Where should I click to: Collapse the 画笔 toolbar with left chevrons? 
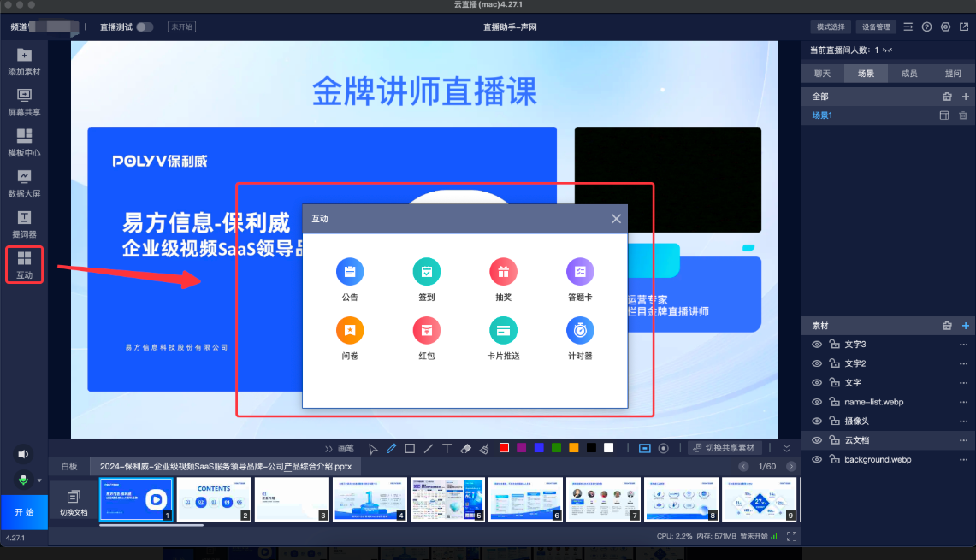pos(328,449)
